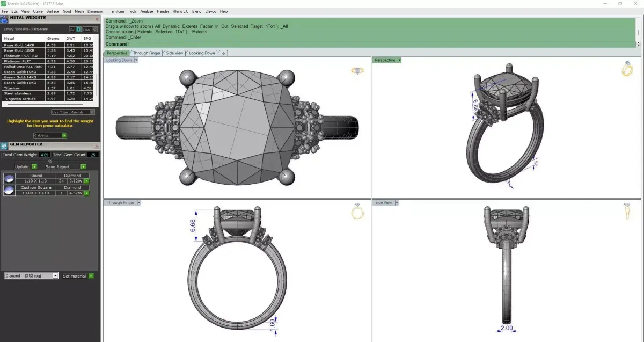Switch to the Side View viewport tab
644x342 pixels.
[x=174, y=53]
